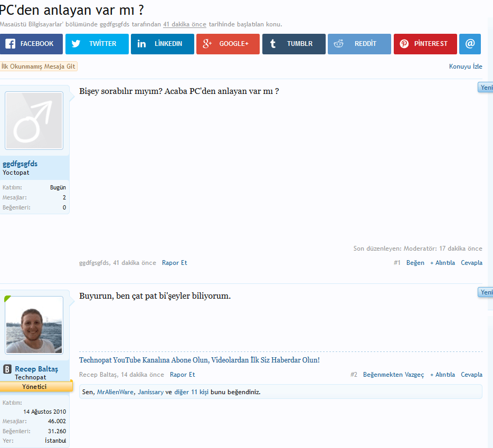This screenshot has height=448, width=493.
Task: Share the topic on Facebook
Action: click(31, 44)
